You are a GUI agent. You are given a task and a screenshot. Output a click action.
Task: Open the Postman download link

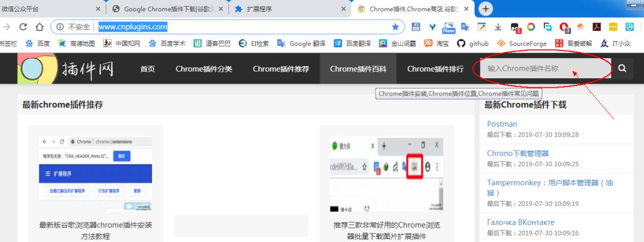click(502, 124)
